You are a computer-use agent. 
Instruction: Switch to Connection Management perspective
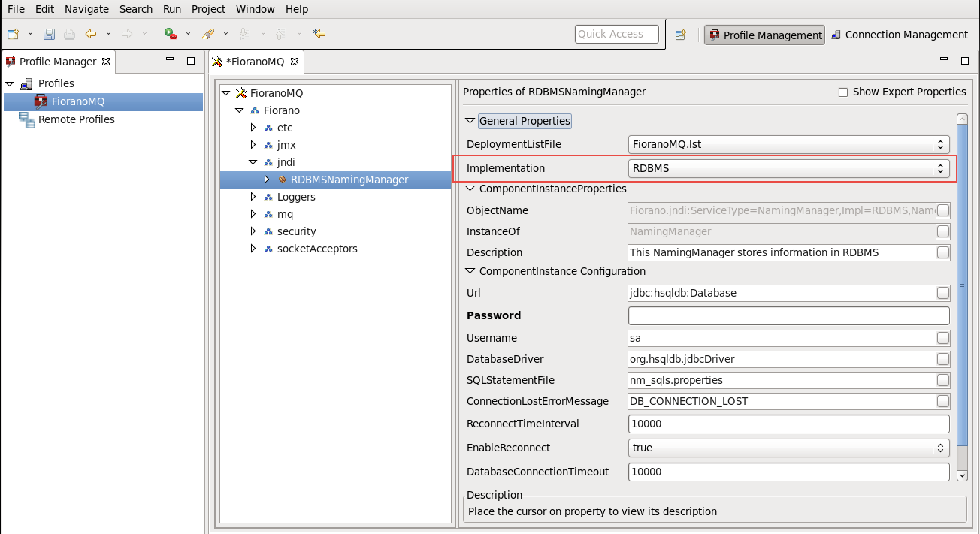tap(899, 35)
